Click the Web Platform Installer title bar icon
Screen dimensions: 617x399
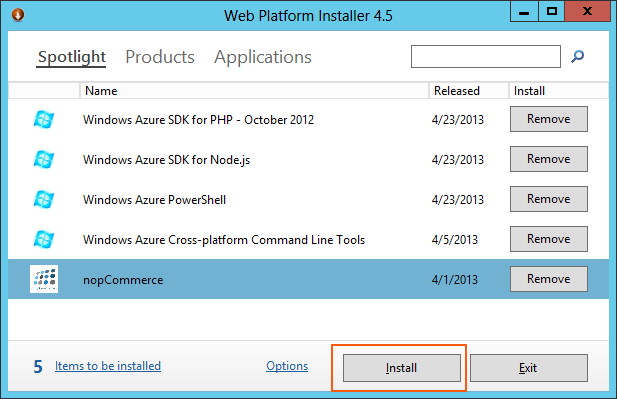[18, 15]
